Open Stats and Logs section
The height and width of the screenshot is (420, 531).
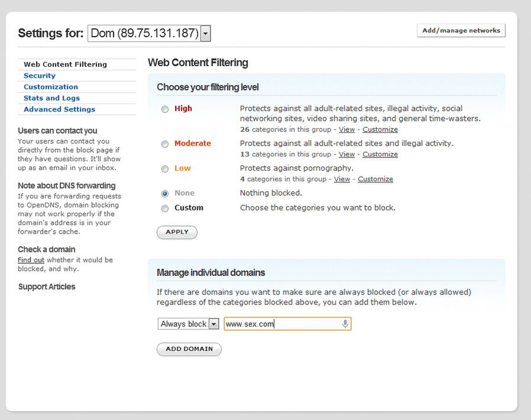[x=51, y=98]
